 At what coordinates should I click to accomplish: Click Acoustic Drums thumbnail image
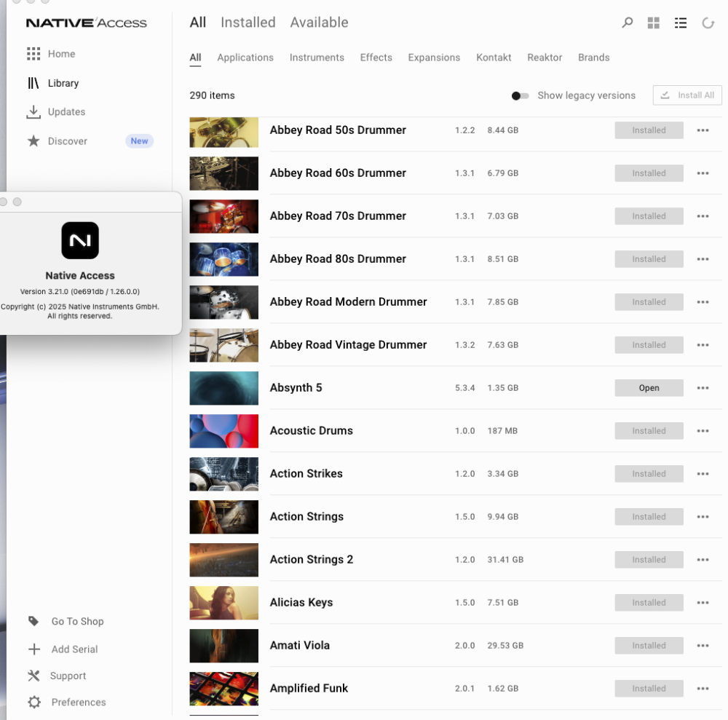point(223,431)
